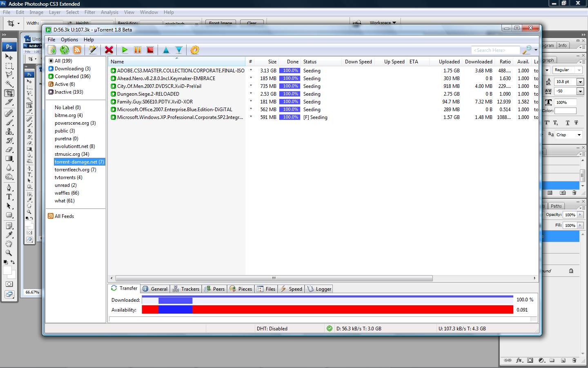Select the torrentleech.org (7) label
588x368 pixels.
coord(76,170)
